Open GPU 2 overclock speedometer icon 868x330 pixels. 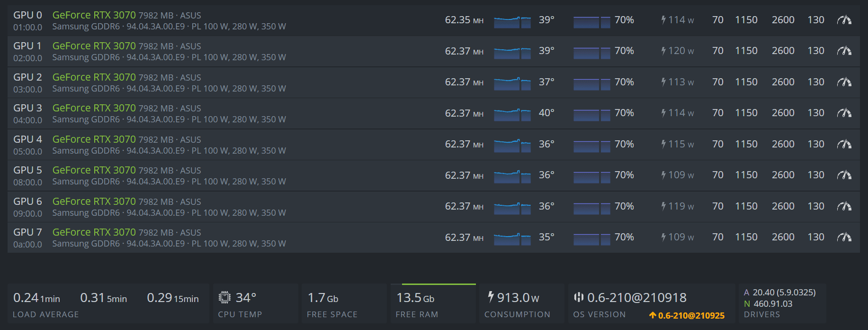click(844, 82)
